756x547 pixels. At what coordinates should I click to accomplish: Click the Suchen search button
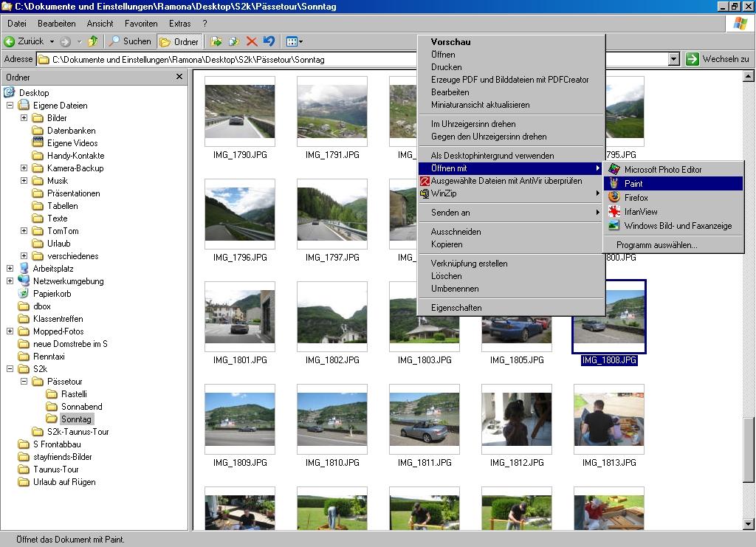[130, 41]
